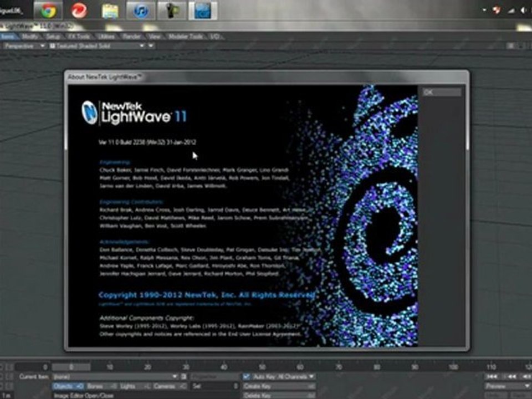Click the rewind to first frame control
532x399 pixels.
coord(493,377)
